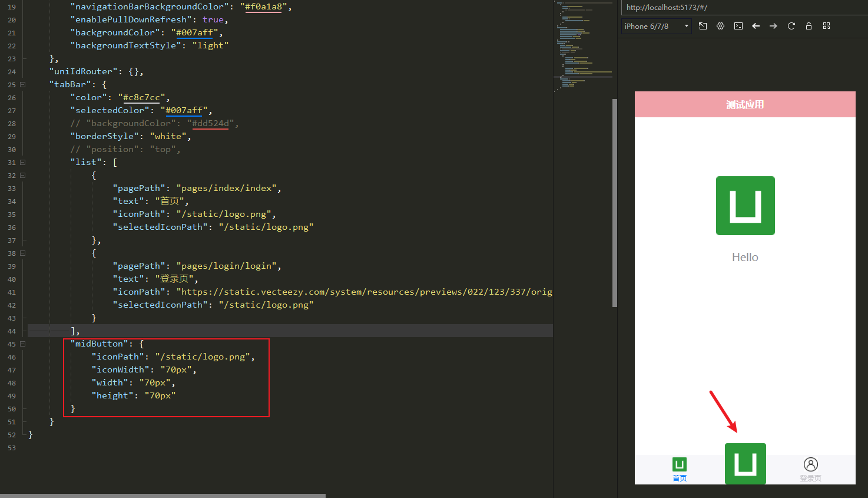Click the rotate screen icon in preview toolbar
The width and height of the screenshot is (868, 498).
pyautogui.click(x=703, y=26)
